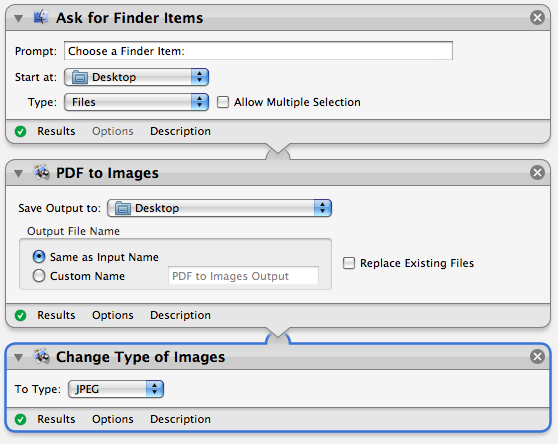Click the Preview icon beside PDF to Images
This screenshot has height=444, width=558.
tap(42, 172)
